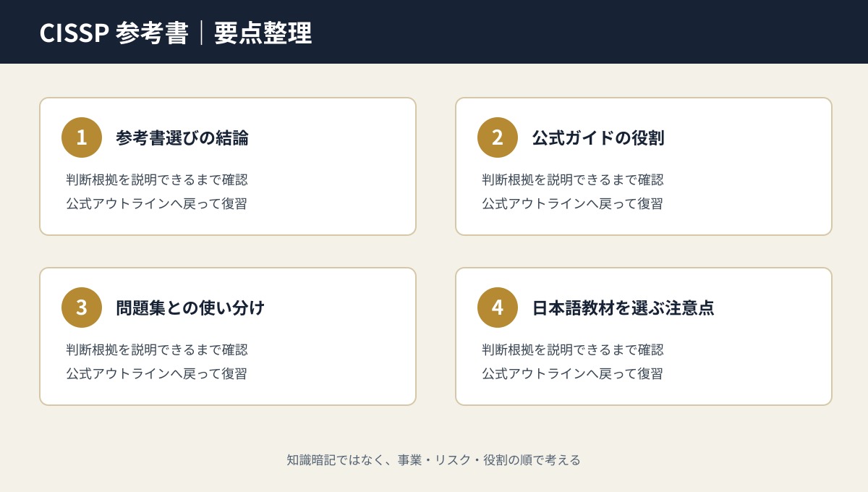Screen dimensions: 868x492
Task: Select the gold number 4 badge
Action: (498, 307)
